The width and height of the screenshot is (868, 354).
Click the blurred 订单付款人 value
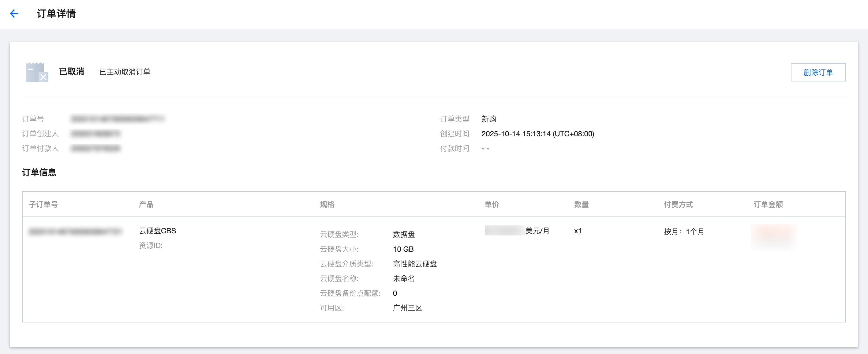pos(96,148)
